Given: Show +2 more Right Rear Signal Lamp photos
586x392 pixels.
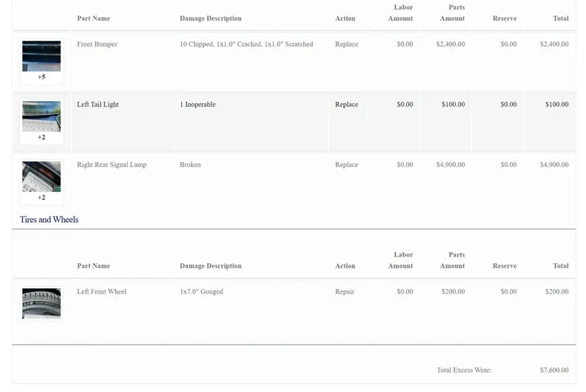Looking at the screenshot, I should point(41,197).
